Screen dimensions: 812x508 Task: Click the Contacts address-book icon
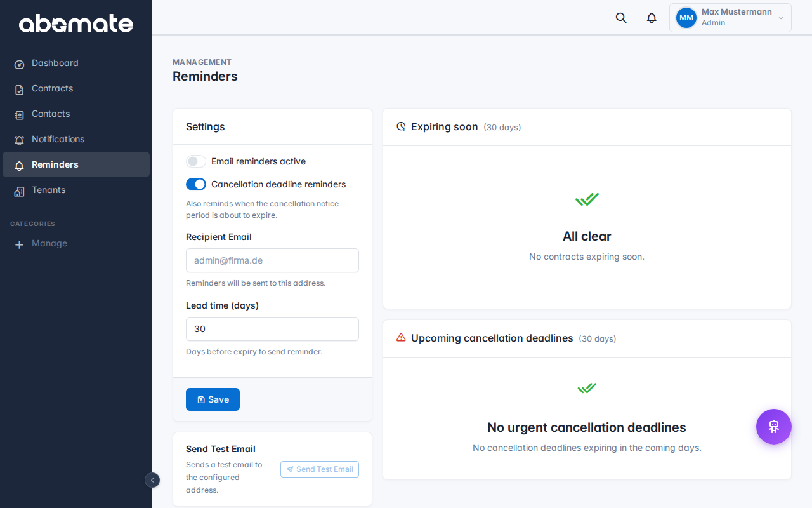point(18,114)
